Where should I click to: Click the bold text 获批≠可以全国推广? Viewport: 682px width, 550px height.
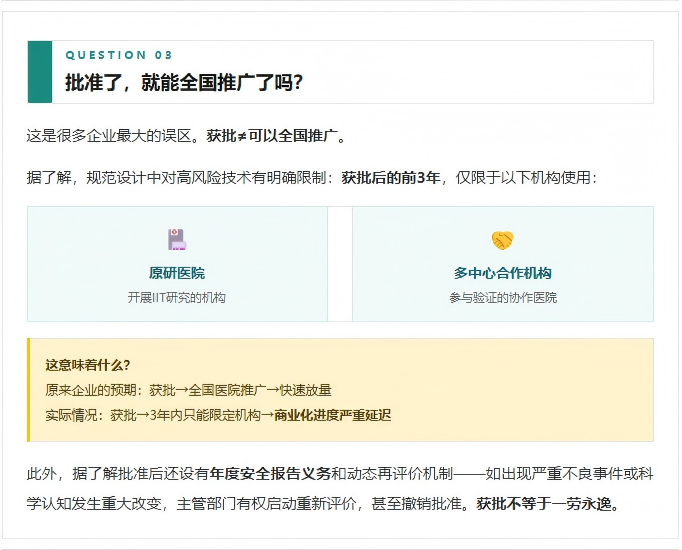(276, 136)
